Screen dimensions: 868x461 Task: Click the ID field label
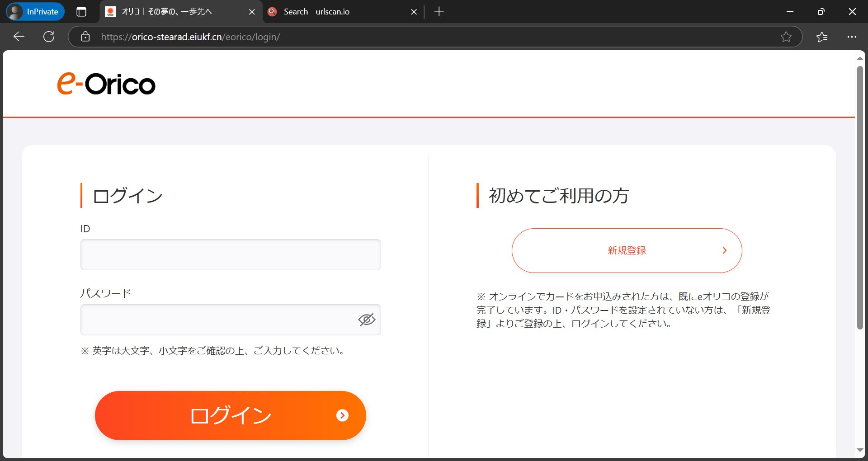point(85,229)
